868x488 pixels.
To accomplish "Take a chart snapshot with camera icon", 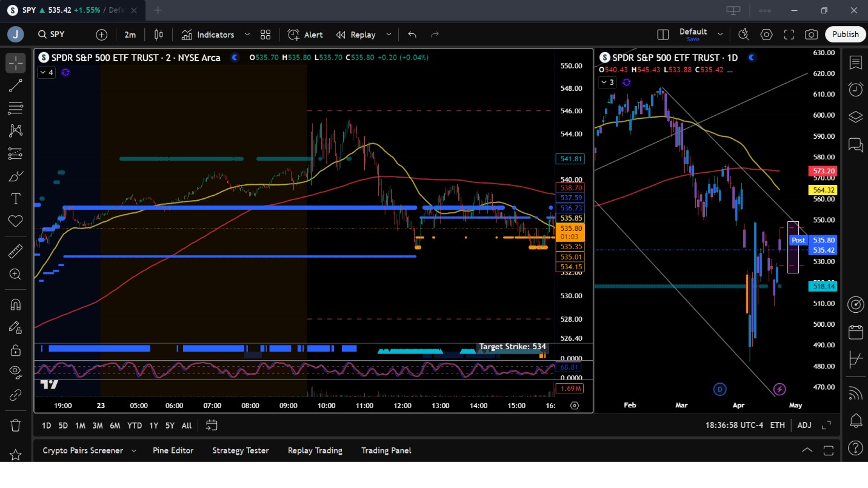I will 812,35.
